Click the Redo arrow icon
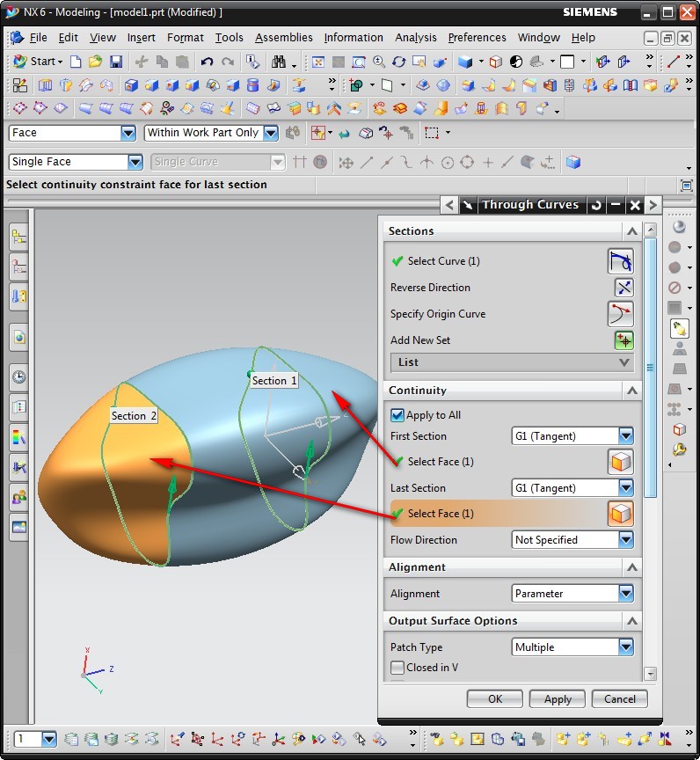 click(x=228, y=62)
